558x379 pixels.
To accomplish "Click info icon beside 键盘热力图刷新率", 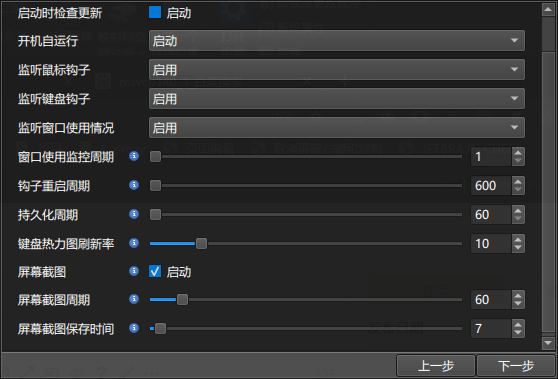I will click(x=134, y=243).
